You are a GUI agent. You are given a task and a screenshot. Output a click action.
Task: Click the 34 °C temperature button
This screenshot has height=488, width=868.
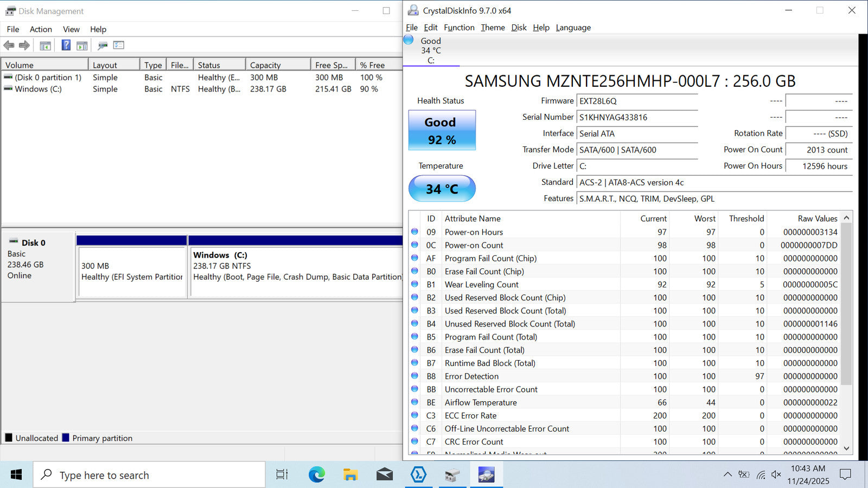coord(442,189)
